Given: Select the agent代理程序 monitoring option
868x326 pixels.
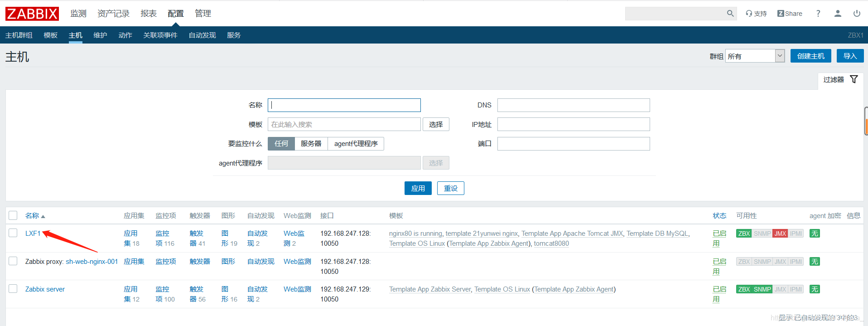Looking at the screenshot, I should tap(356, 144).
